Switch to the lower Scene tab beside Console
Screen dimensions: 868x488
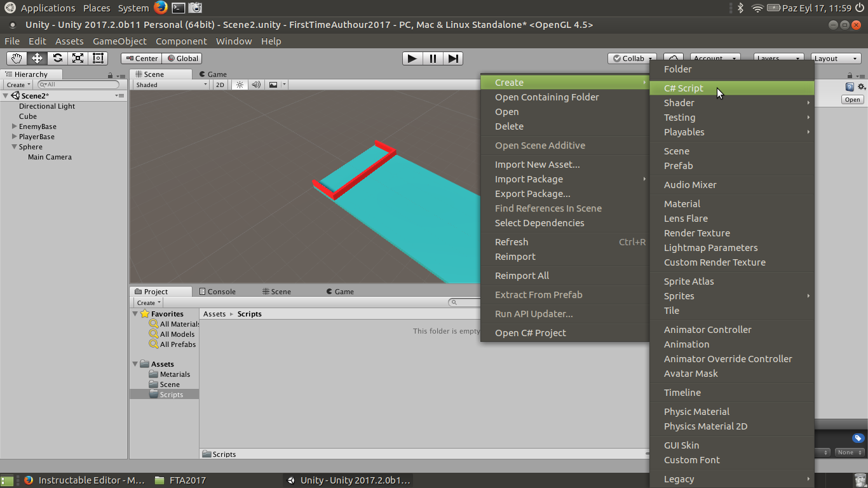click(276, 292)
